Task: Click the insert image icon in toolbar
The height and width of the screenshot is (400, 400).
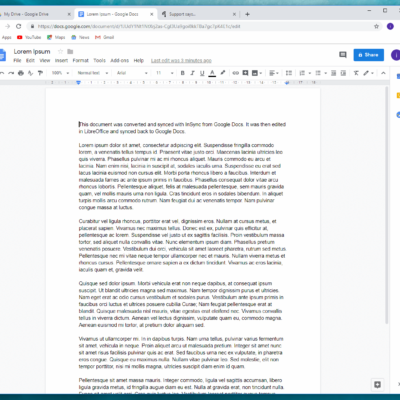Action: [255, 73]
